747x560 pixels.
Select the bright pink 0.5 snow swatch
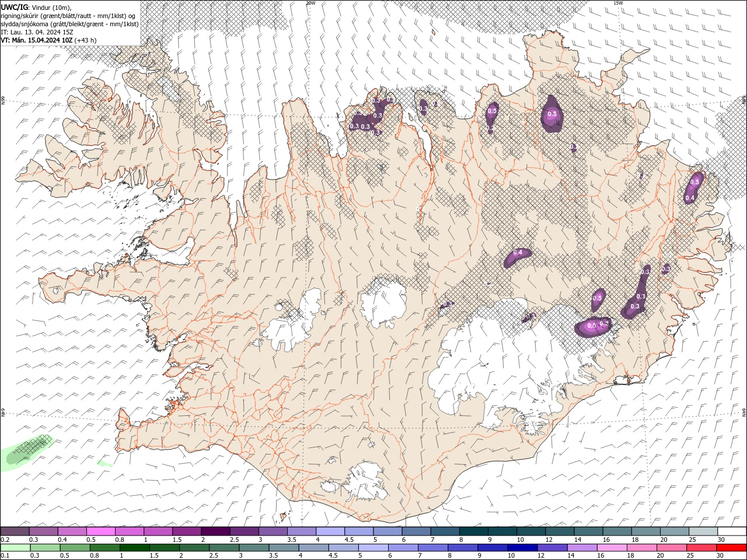pyautogui.click(x=100, y=531)
